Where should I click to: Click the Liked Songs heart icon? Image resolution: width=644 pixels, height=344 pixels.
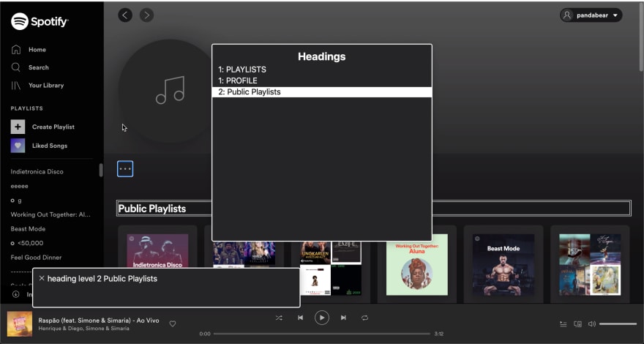[18, 146]
